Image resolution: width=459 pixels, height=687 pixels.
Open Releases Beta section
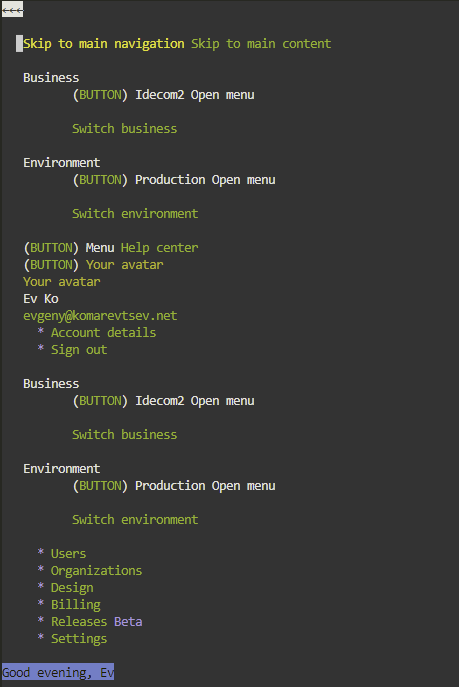[97, 622]
